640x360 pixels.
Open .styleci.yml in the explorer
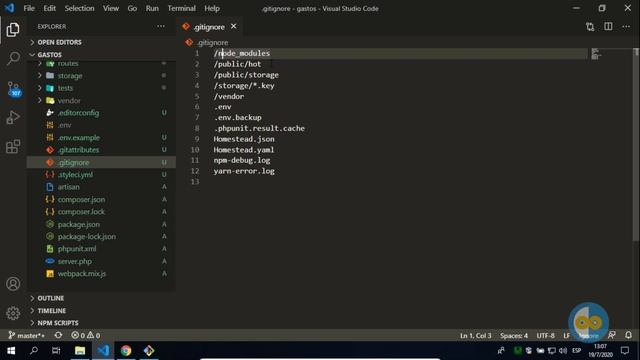point(76,174)
